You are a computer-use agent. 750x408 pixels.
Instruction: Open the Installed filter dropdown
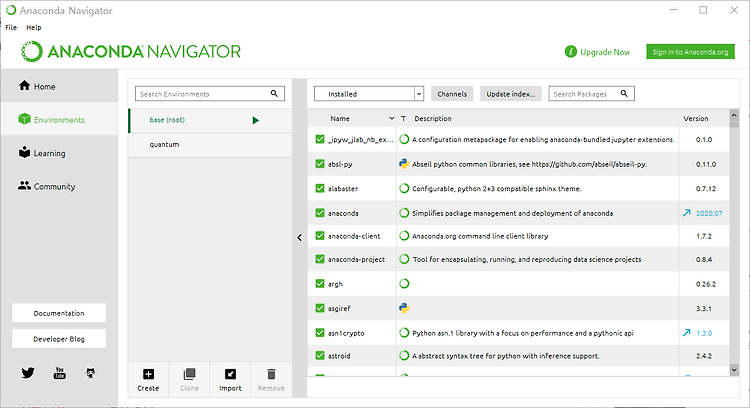coord(369,94)
